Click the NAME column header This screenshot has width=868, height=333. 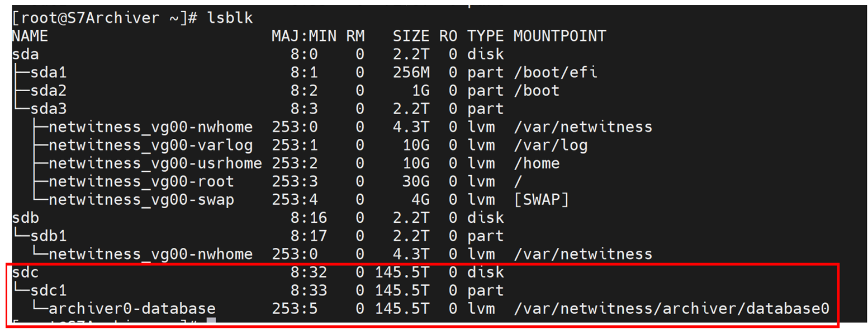tap(30, 36)
